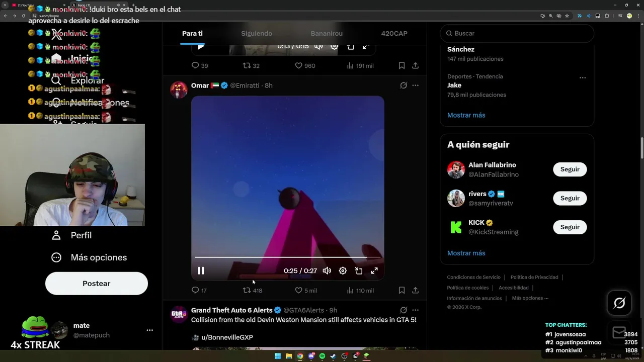Like Omar's tweet with 5 mil likes

click(x=306, y=290)
